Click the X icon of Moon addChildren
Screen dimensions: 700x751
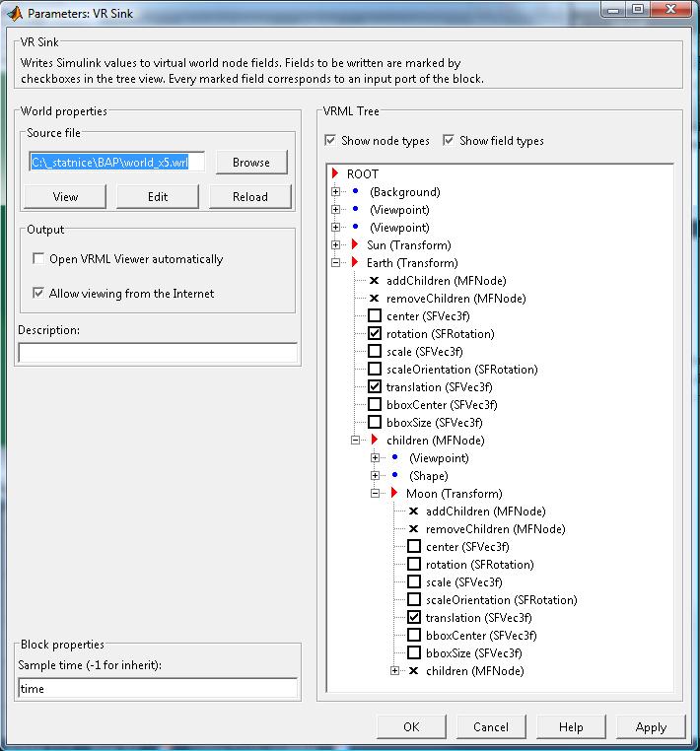click(x=413, y=512)
